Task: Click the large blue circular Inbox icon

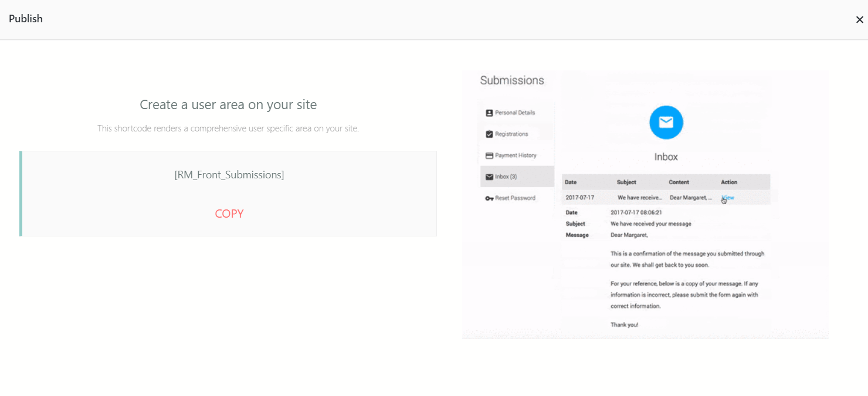Action: point(666,122)
